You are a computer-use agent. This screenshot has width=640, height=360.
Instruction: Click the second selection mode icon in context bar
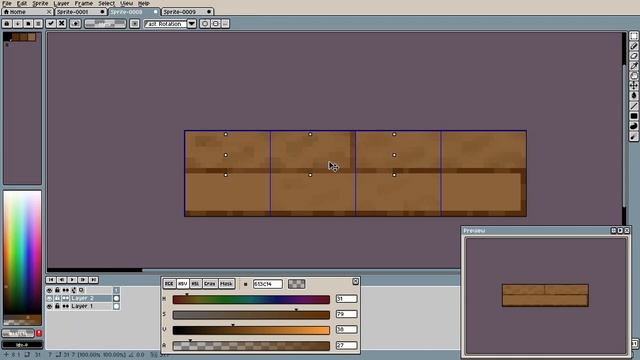[x=17, y=24]
